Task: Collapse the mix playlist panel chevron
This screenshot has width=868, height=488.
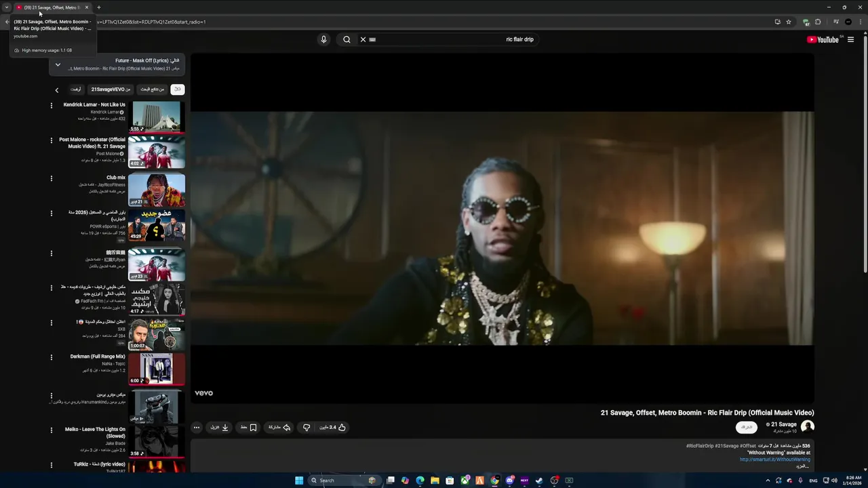Action: point(58,65)
